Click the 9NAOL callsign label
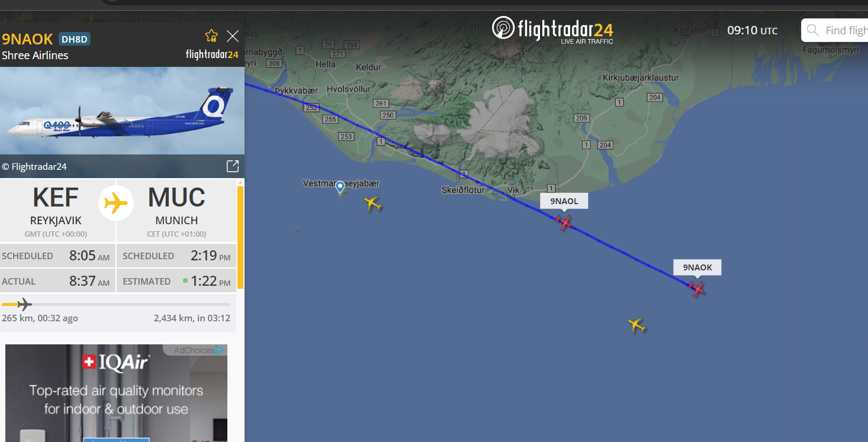The height and width of the screenshot is (442, 868). [564, 201]
